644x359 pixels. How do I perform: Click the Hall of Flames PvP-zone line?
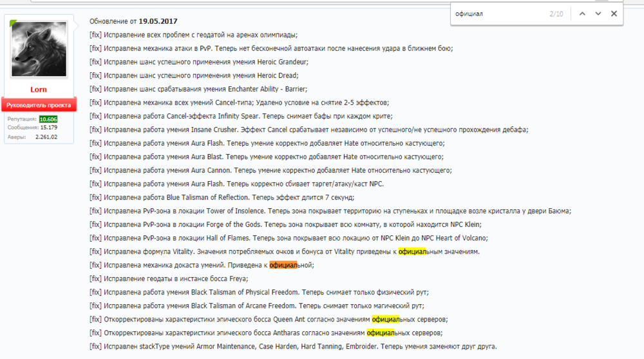point(289,238)
